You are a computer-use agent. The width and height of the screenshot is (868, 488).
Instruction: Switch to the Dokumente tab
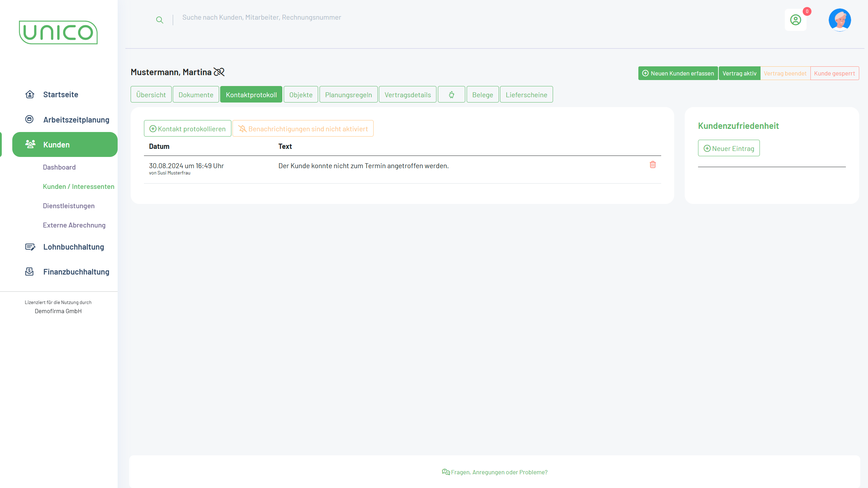point(196,95)
